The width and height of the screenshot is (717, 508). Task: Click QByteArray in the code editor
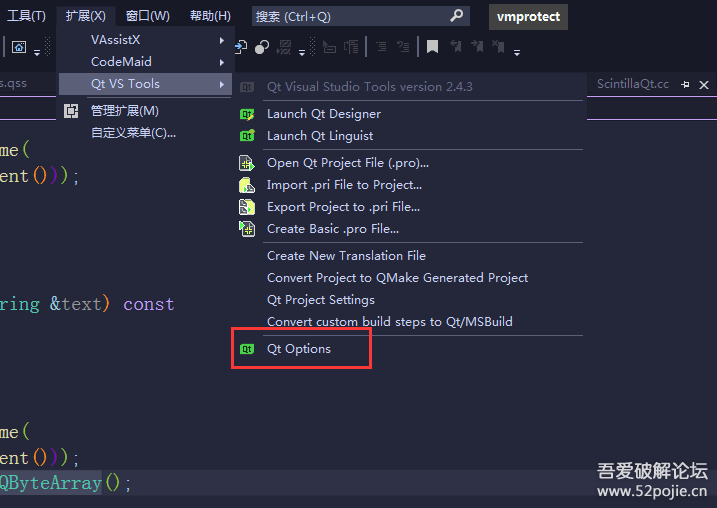(x=50, y=483)
